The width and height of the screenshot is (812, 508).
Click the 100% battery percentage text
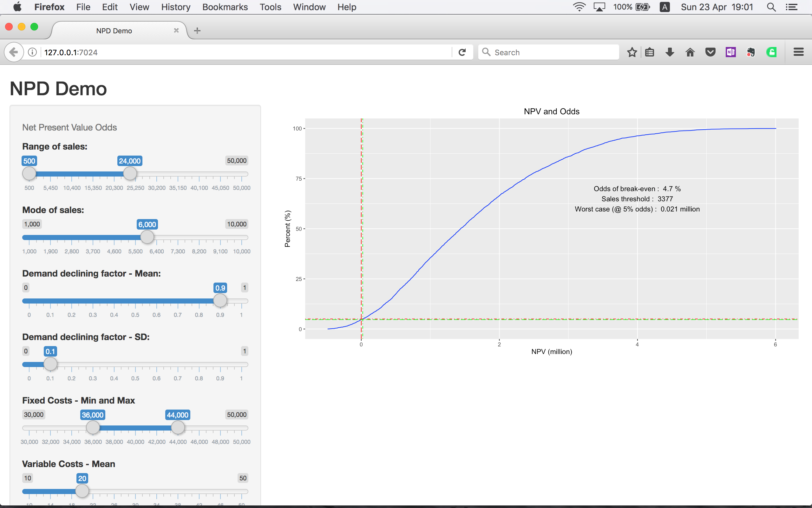tap(622, 7)
